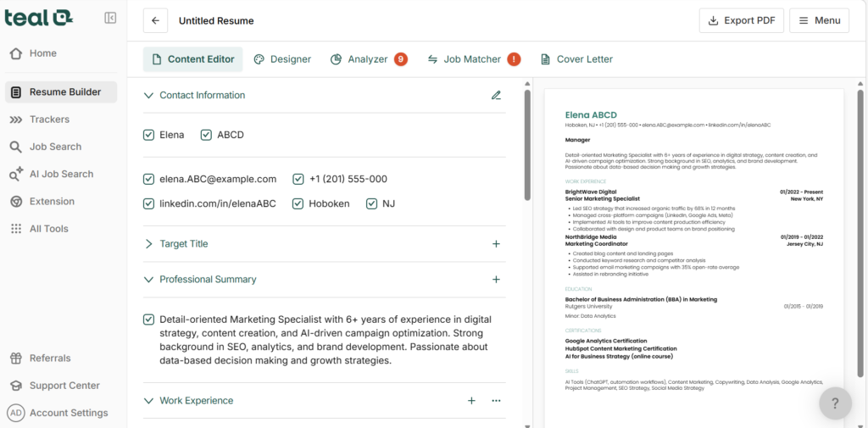The width and height of the screenshot is (868, 428).
Task: Open Work Experience three-dot options
Action: pos(496,401)
